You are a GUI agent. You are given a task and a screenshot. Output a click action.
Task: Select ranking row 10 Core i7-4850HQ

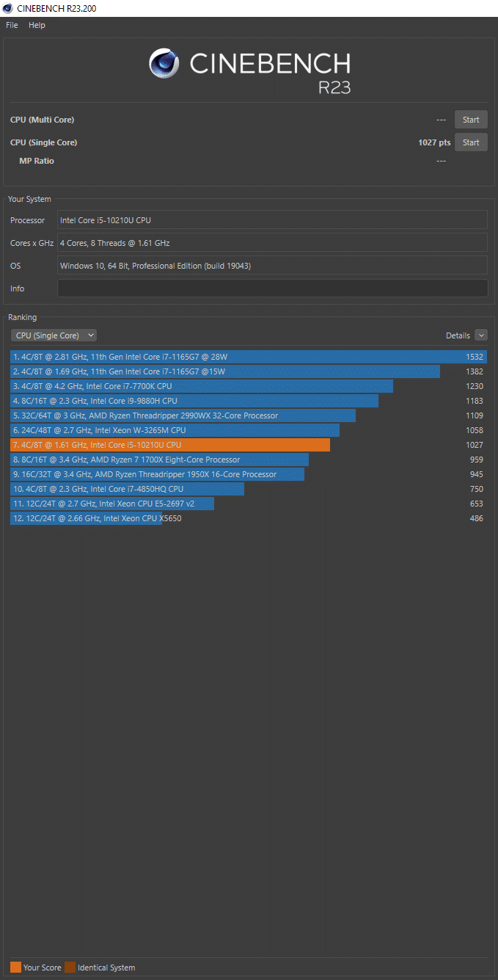[x=249, y=489]
